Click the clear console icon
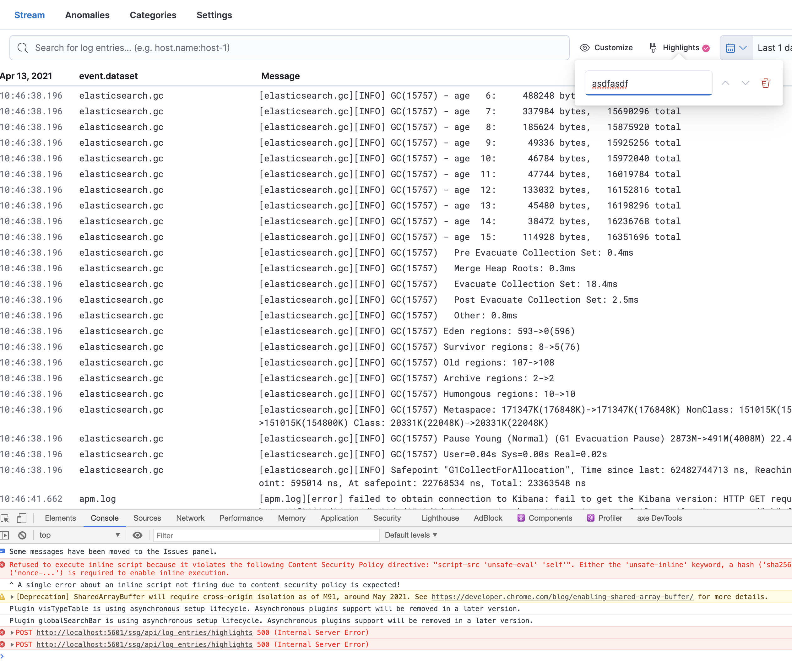Screen dimensions: 792x672 click(23, 535)
